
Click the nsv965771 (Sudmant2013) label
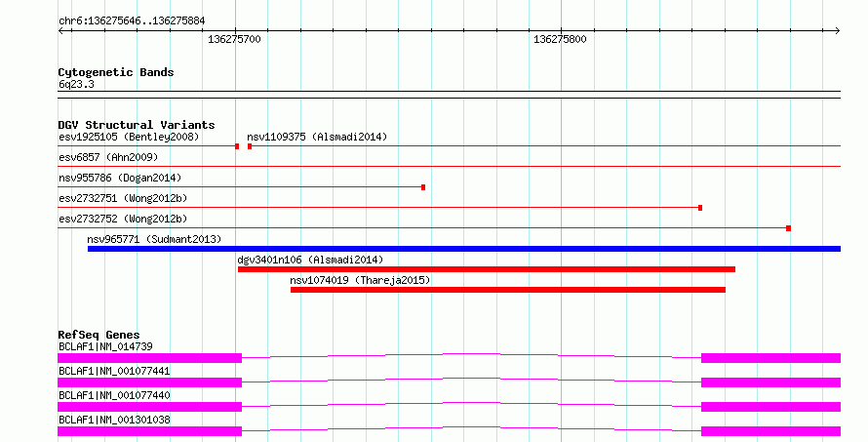pos(154,239)
